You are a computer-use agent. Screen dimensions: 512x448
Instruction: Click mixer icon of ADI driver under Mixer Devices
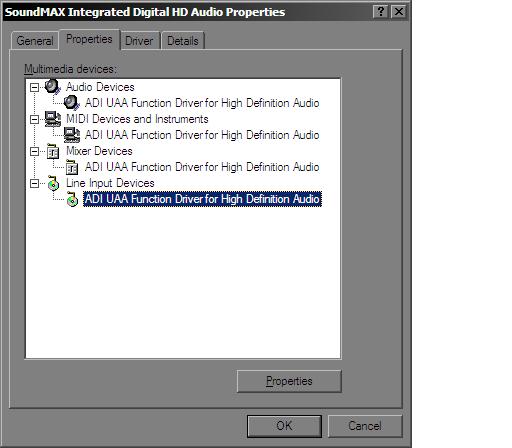pyautogui.click(x=72, y=167)
